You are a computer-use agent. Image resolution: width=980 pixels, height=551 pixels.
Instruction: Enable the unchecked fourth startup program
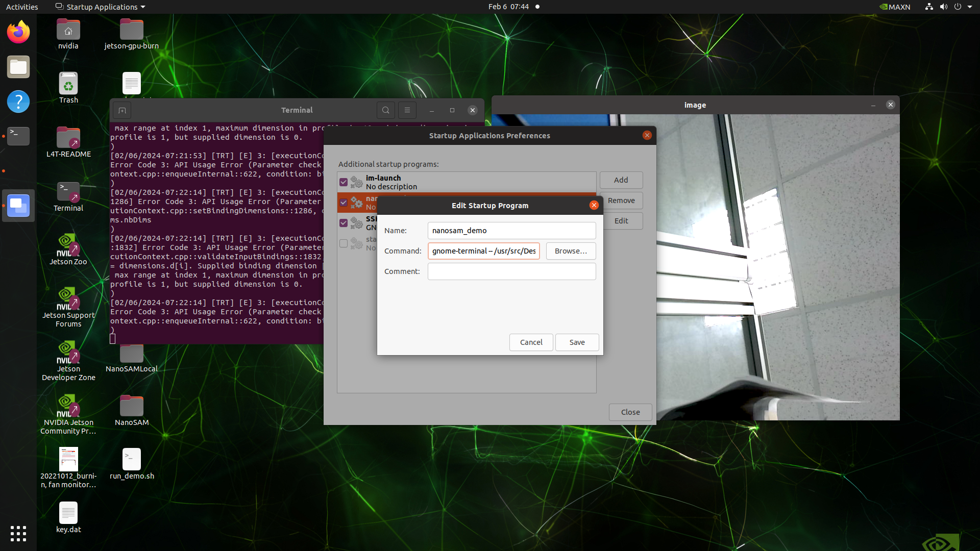[344, 243]
